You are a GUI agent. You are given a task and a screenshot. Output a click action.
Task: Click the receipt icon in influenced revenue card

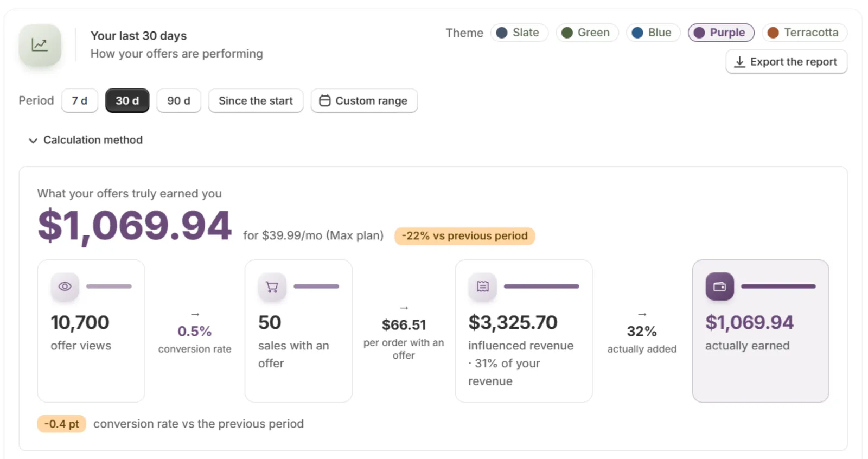click(483, 286)
